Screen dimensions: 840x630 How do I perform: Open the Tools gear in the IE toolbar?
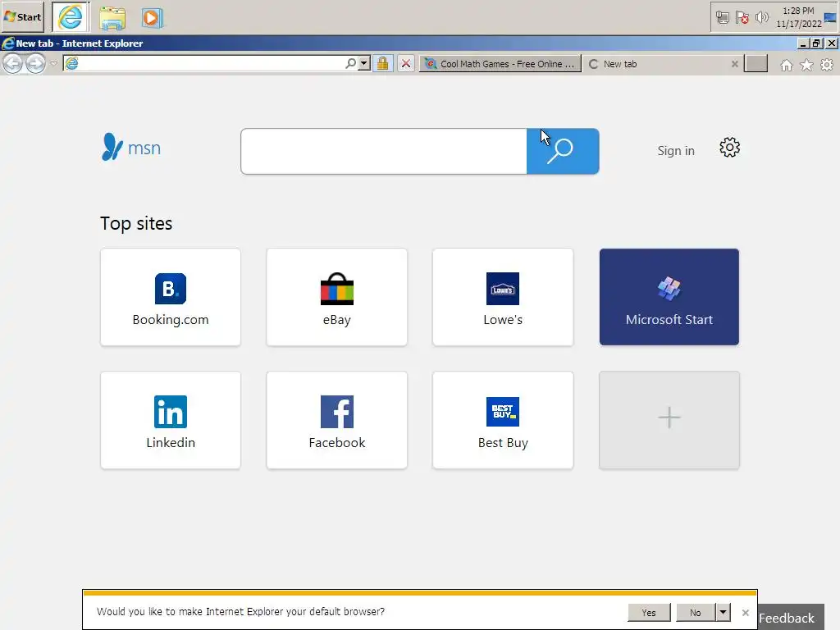pyautogui.click(x=827, y=65)
